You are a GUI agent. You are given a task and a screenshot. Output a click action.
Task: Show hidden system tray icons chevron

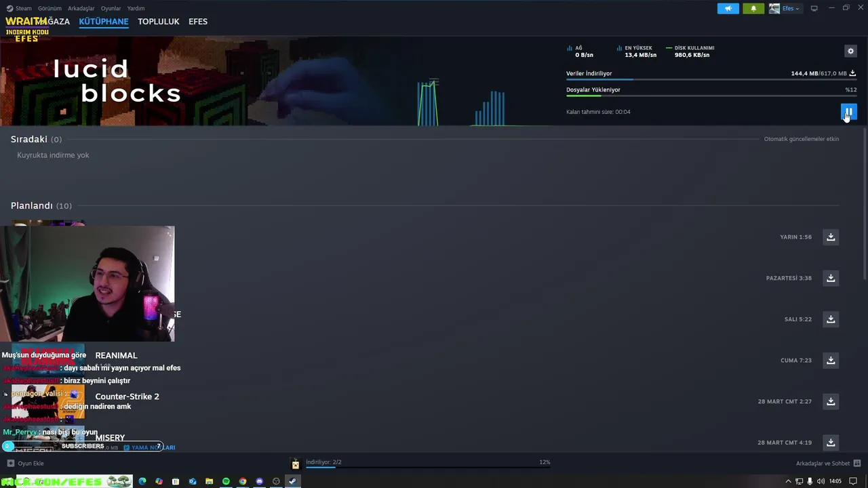[x=788, y=481]
